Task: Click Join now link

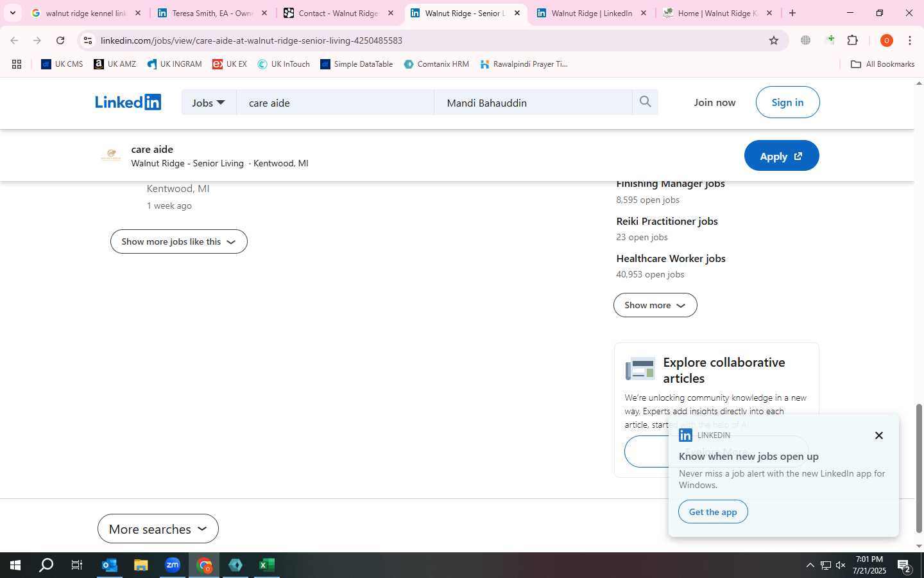Action: tap(715, 102)
